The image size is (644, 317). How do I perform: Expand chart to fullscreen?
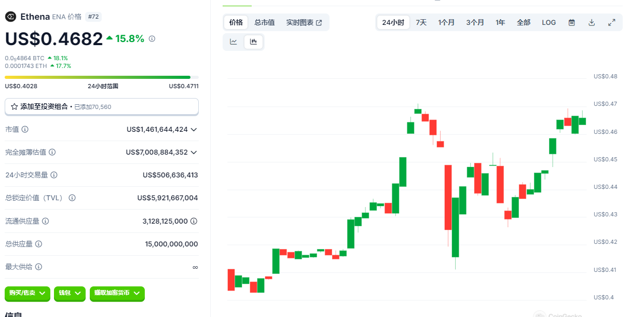point(612,22)
